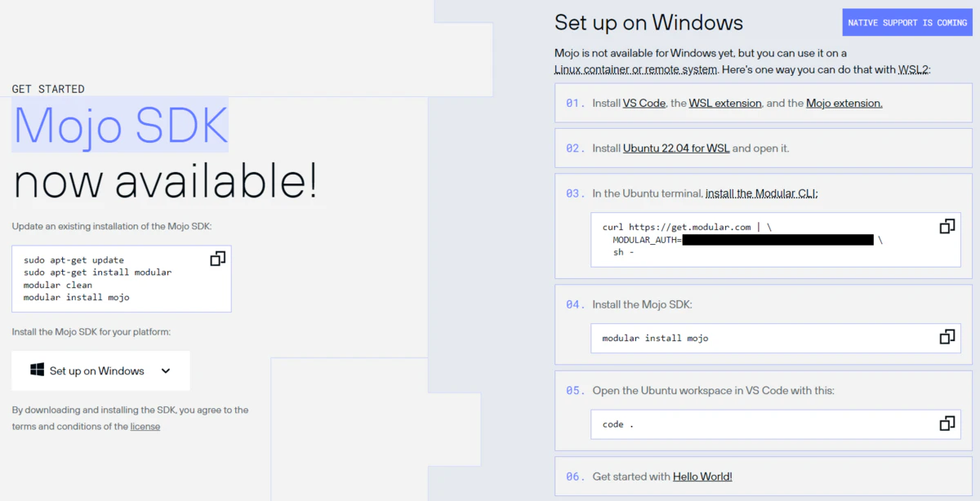Click the WSL2 link

click(914, 69)
